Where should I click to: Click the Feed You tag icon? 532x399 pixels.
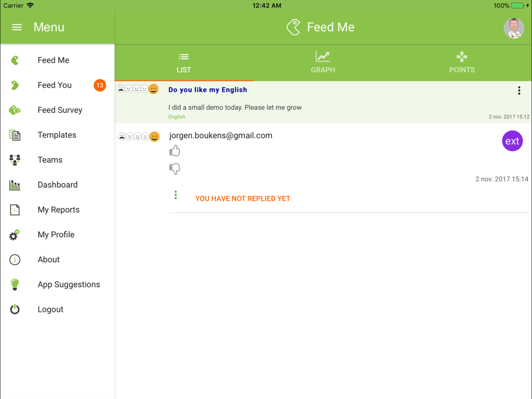[14, 85]
